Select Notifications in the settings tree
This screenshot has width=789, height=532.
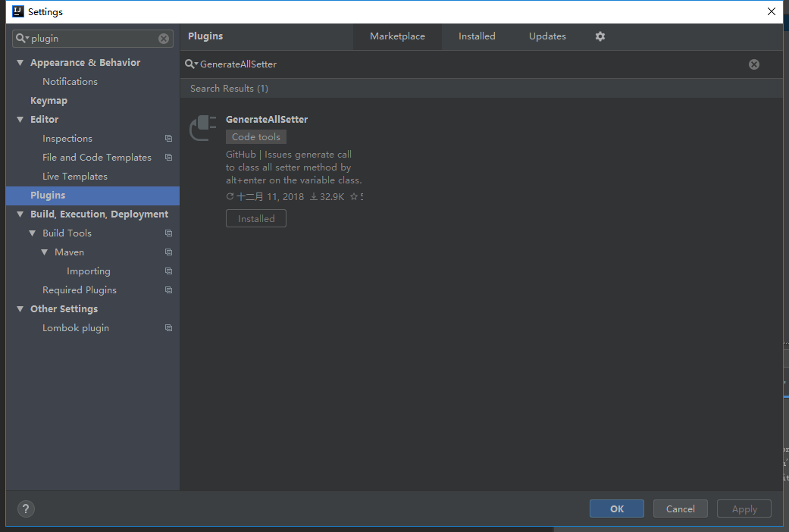pyautogui.click(x=70, y=82)
